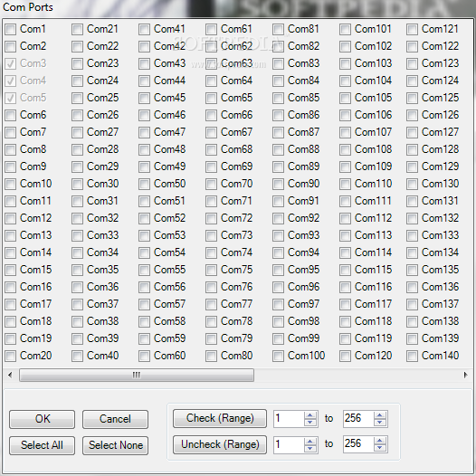The width and height of the screenshot is (476, 476).
Task: Click the Uncheck range end value field
Action: pos(358,444)
